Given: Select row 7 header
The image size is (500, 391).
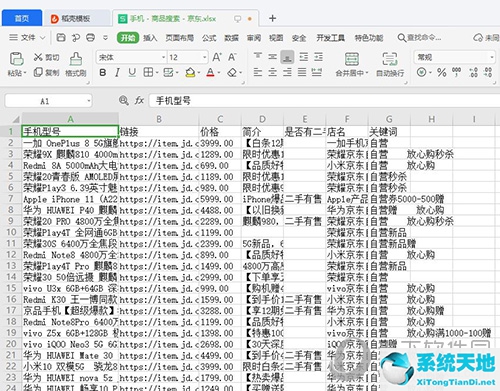Looking at the screenshot, I should point(11,199).
